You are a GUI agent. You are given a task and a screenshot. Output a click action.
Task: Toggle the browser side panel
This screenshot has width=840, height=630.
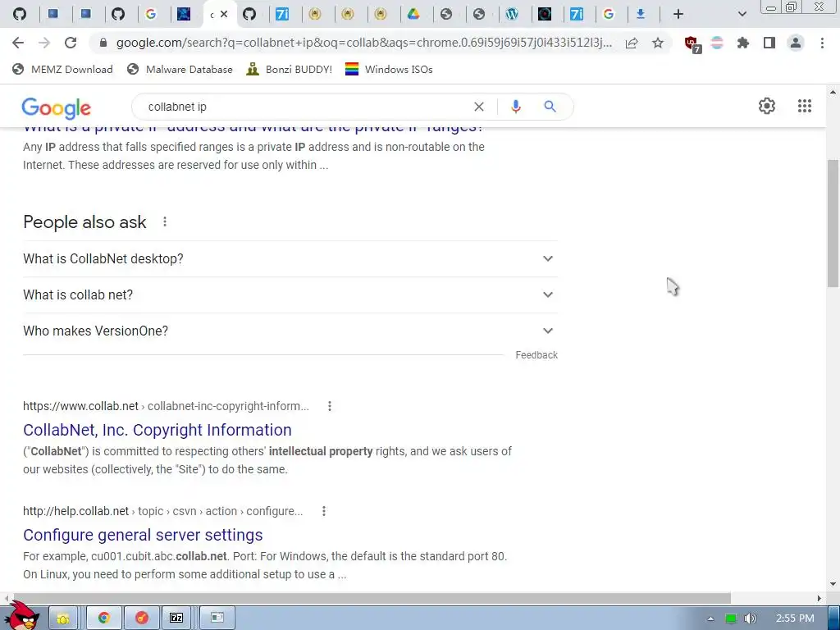[769, 43]
